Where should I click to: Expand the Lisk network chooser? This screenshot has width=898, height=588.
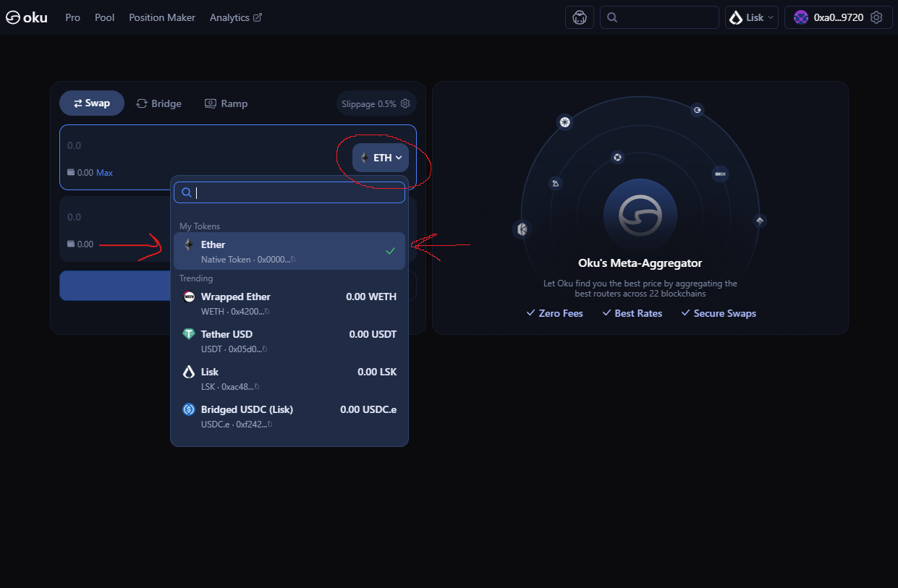(x=752, y=17)
